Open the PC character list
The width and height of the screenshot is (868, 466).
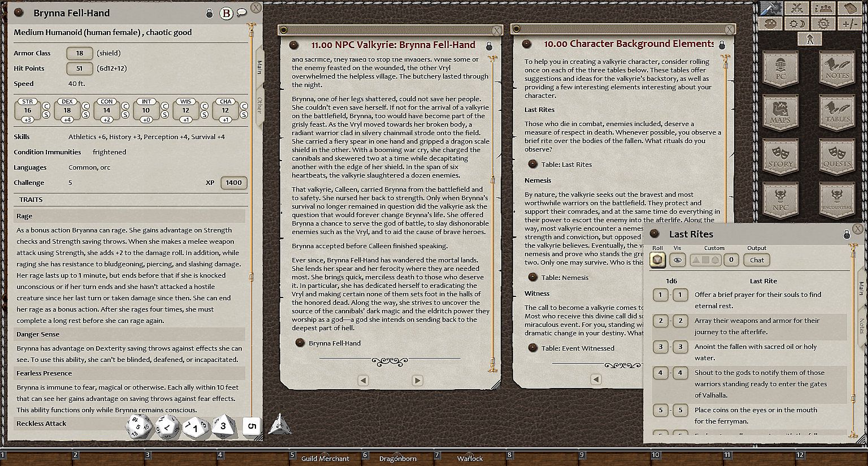coord(780,70)
